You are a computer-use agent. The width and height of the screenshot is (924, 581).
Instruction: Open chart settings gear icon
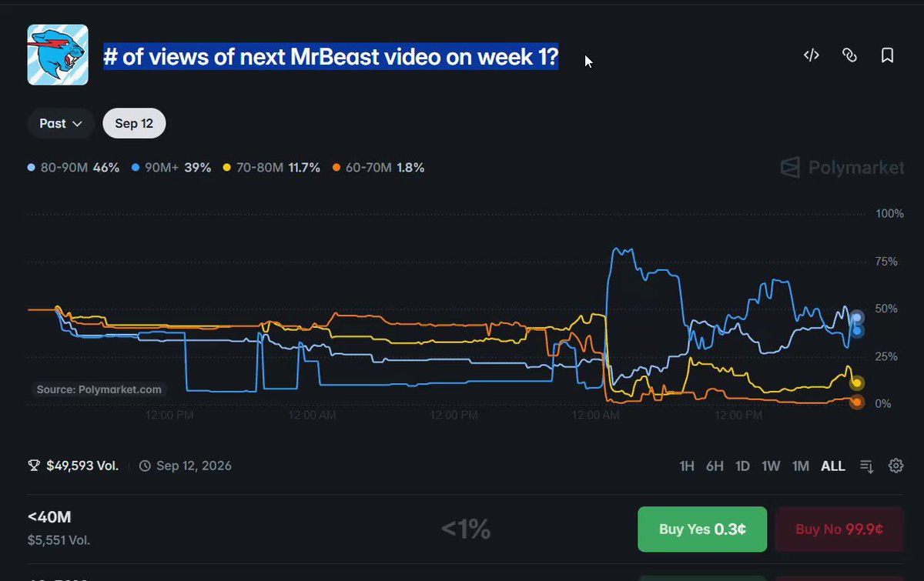point(896,466)
